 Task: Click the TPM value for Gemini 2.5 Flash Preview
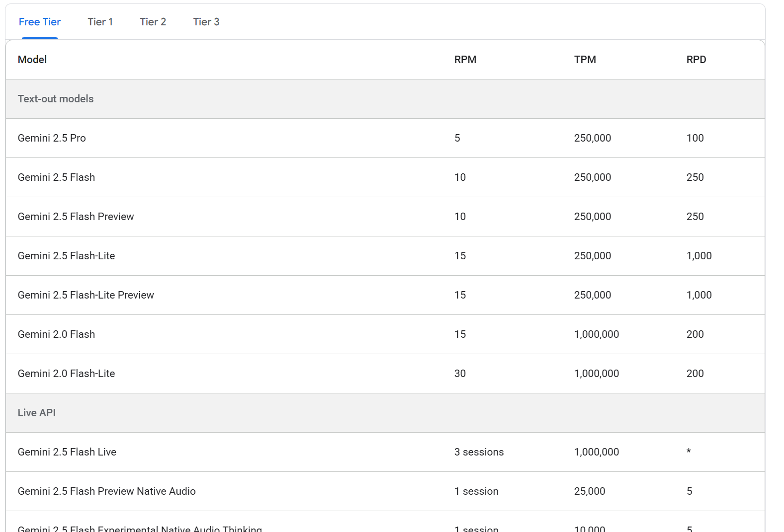tap(593, 217)
